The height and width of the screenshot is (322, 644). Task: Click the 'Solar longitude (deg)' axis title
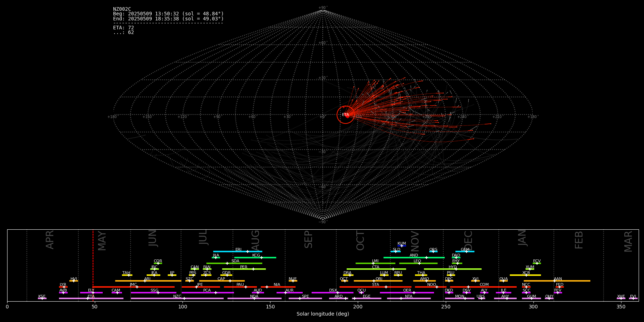pyautogui.click(x=323, y=314)
